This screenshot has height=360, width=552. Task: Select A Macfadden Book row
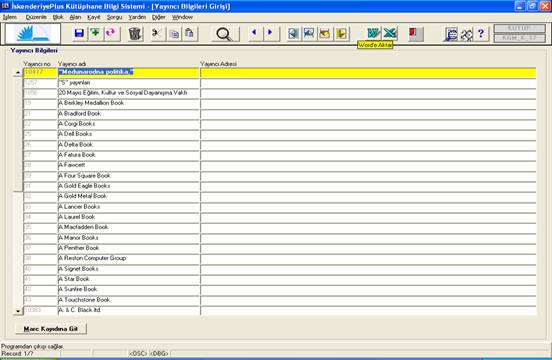click(x=128, y=227)
